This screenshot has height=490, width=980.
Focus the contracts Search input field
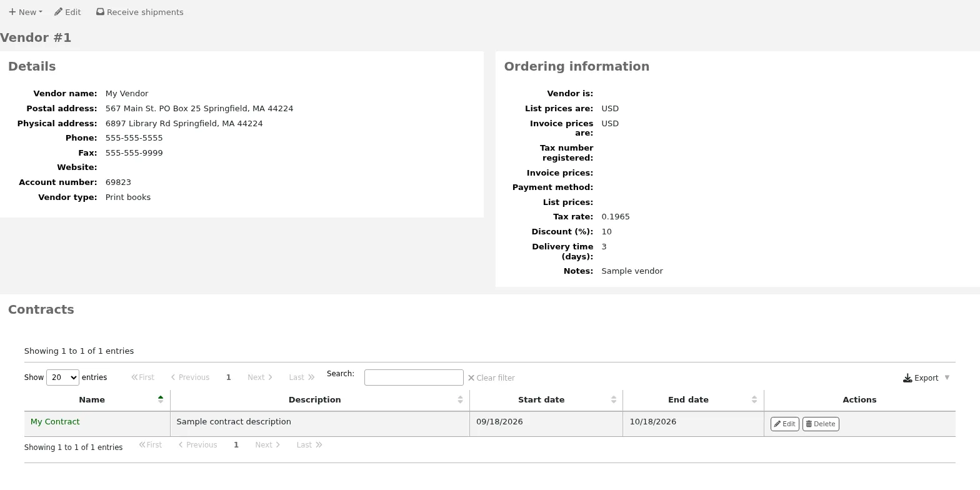[x=414, y=377]
